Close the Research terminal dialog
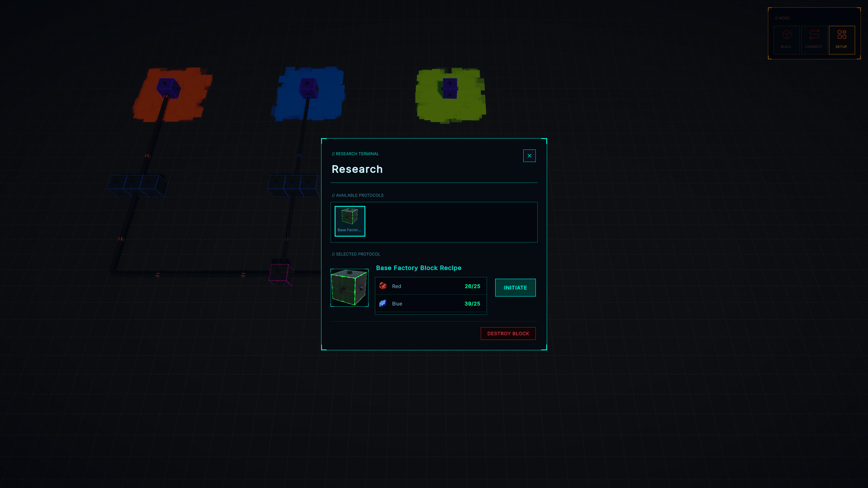The image size is (868, 488). coord(529,156)
